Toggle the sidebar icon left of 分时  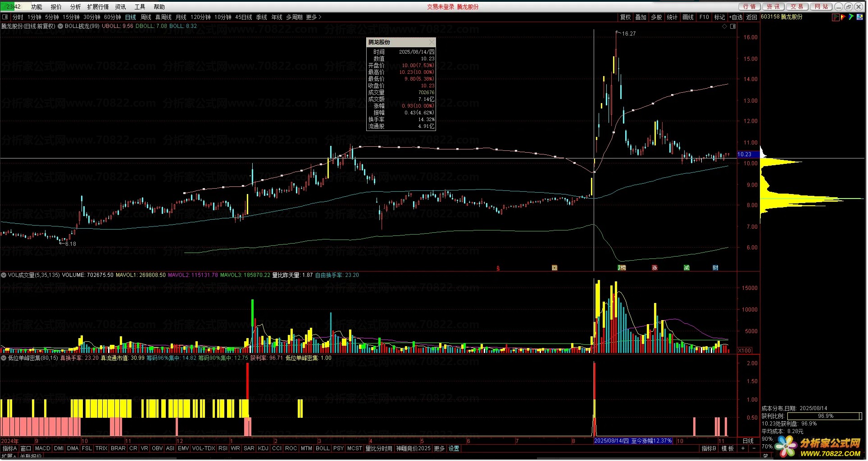pos(5,17)
